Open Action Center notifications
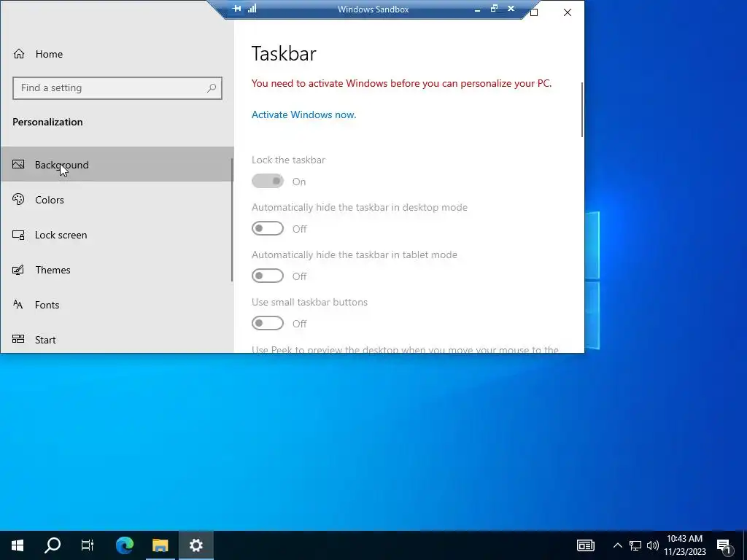The height and width of the screenshot is (560, 747). pyautogui.click(x=724, y=545)
